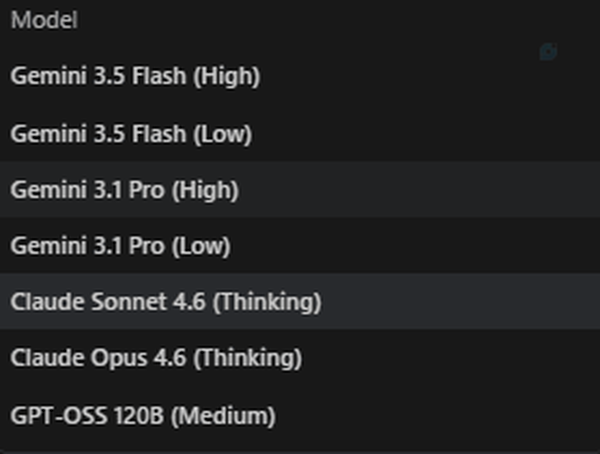
Task: Choose Gemini 3.5 Flash (Low) option
Action: pos(300,134)
